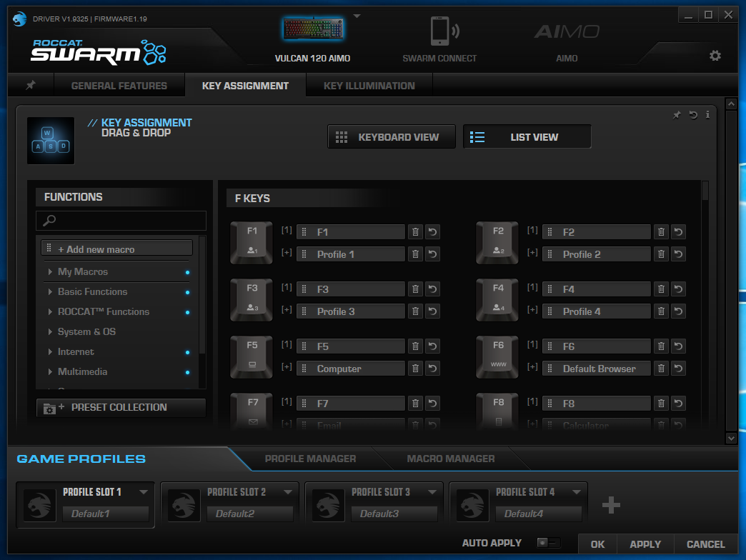Add a new profile slot with plus
The image size is (746, 560).
[611, 505]
